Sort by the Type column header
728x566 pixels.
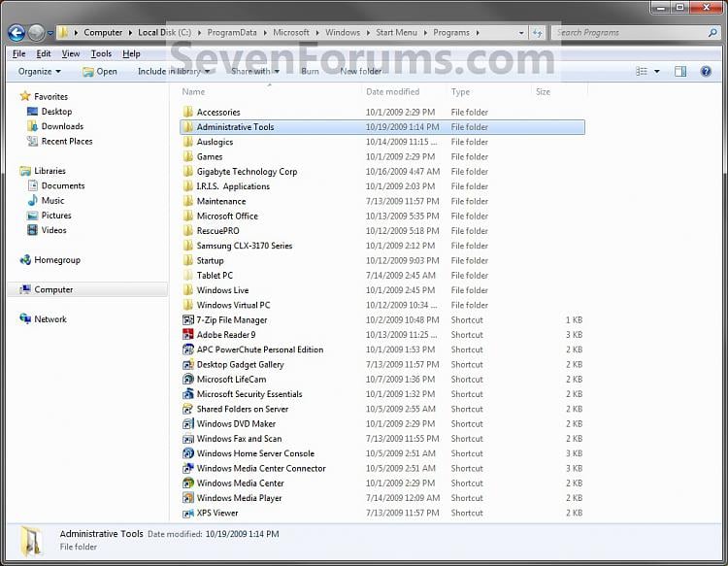coord(460,91)
